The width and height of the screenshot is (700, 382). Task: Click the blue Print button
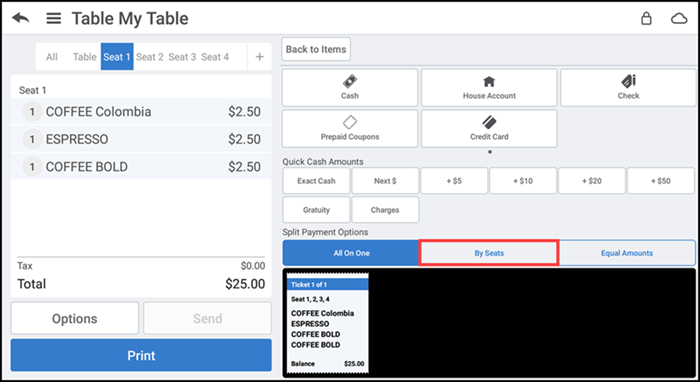pos(141,355)
